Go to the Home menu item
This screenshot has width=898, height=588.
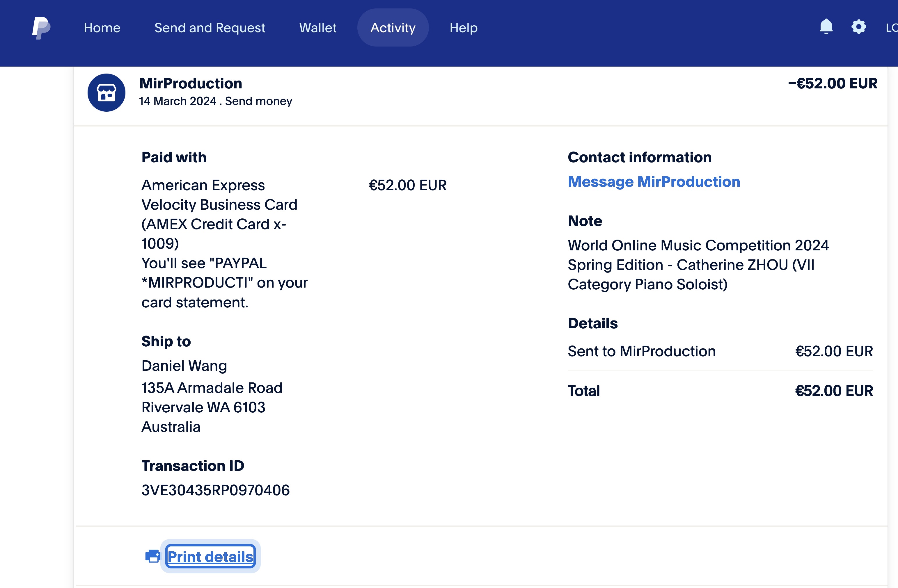[102, 28]
